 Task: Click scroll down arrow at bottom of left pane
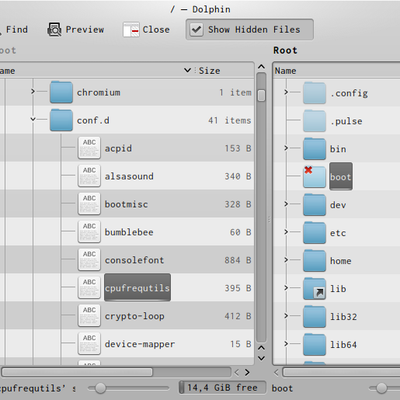(262, 358)
